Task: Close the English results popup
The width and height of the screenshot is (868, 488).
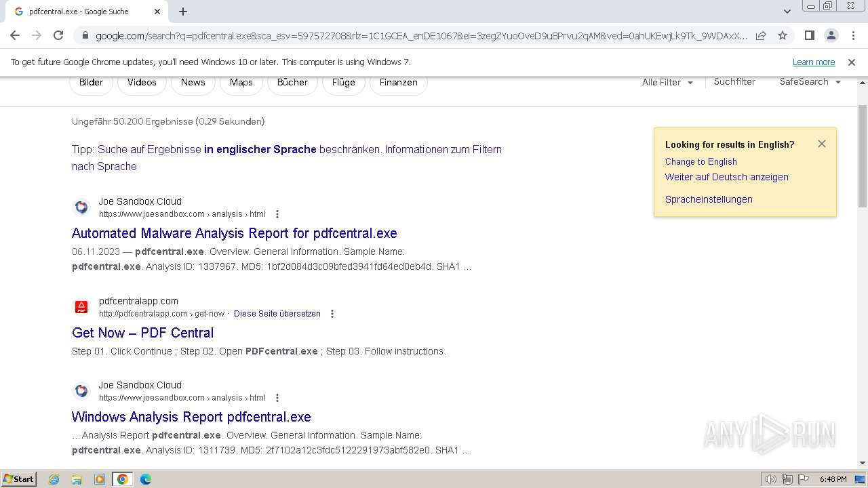Action: (821, 144)
